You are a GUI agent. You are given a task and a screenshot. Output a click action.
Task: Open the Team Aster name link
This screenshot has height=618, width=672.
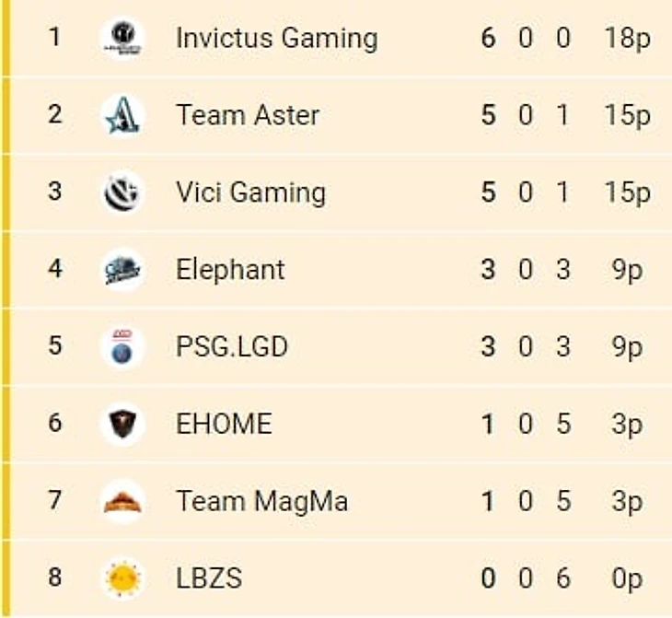click(x=248, y=115)
